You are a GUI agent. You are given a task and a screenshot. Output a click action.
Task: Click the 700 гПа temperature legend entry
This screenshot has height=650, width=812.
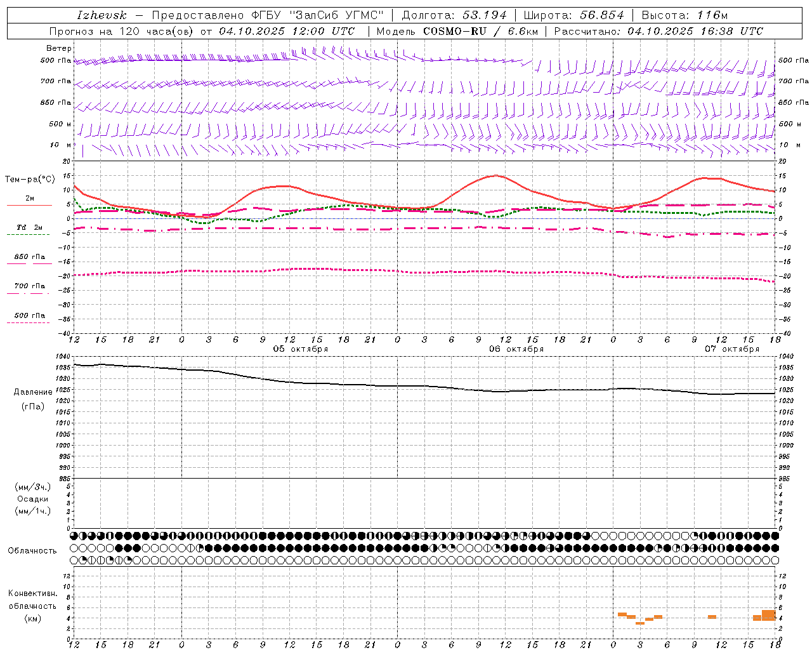(30, 286)
